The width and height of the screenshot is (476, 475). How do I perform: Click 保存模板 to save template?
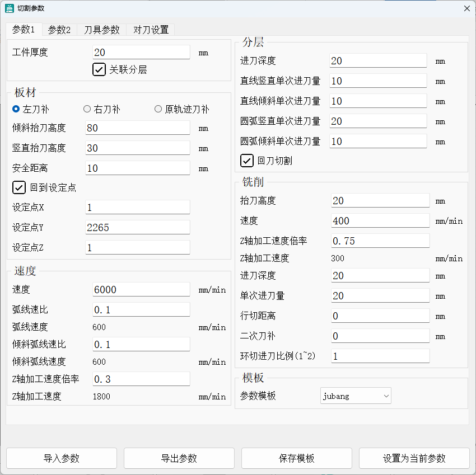297,458
